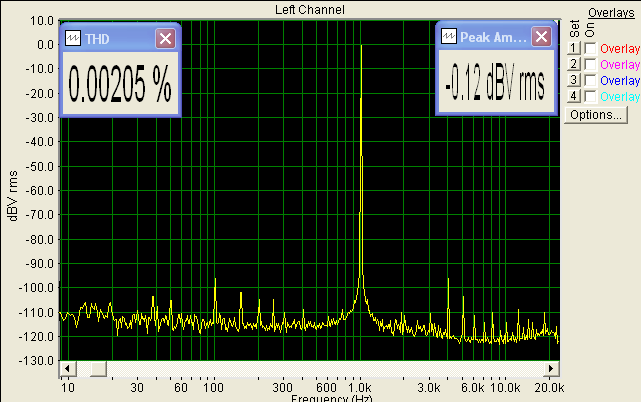This screenshot has height=402, width=641.
Task: Enable the blue Overlay 3 checkbox
Action: click(x=591, y=80)
